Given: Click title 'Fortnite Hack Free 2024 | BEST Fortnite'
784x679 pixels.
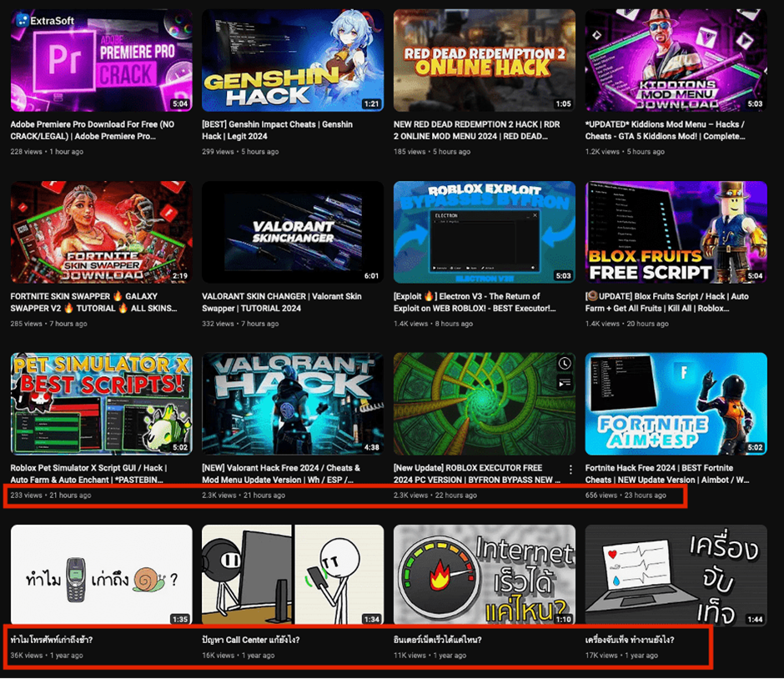Looking at the screenshot, I should tap(667, 474).
